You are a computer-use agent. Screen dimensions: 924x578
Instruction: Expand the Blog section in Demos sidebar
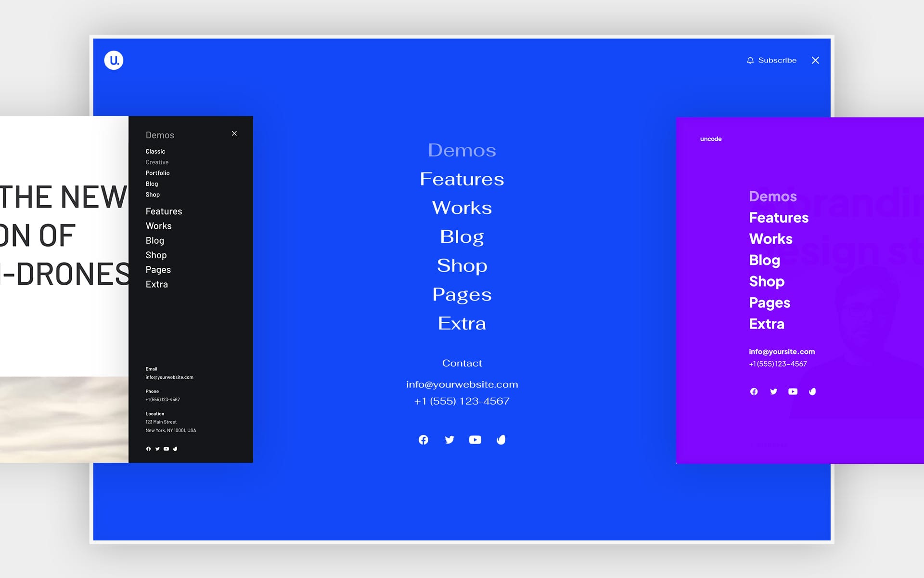pyautogui.click(x=151, y=184)
